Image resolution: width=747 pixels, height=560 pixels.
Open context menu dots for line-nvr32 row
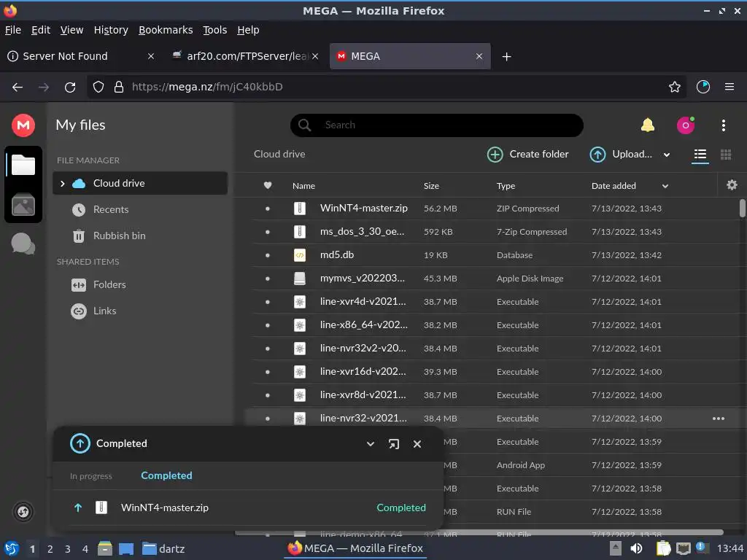click(719, 419)
